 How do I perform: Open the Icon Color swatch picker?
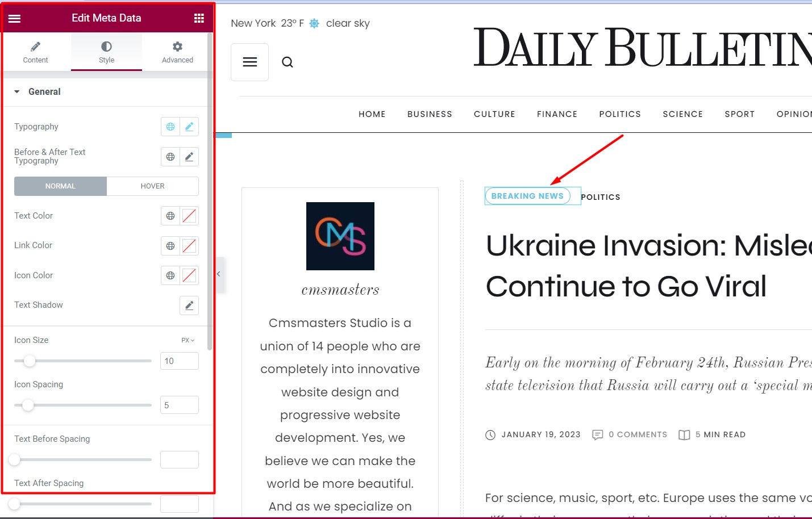tap(189, 275)
